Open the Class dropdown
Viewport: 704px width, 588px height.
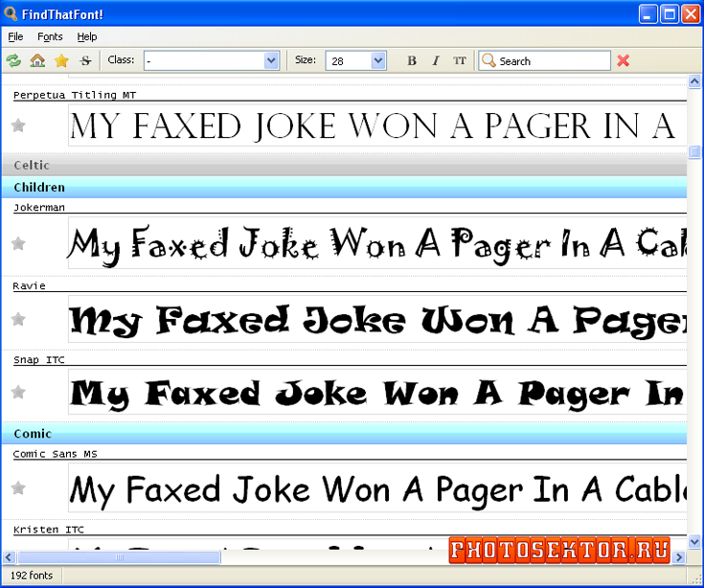[271, 60]
